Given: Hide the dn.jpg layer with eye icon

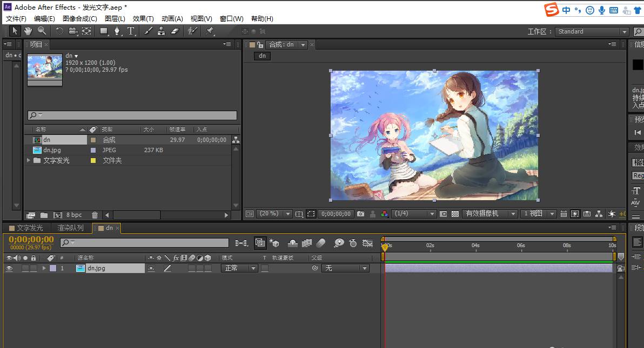Looking at the screenshot, I should pyautogui.click(x=9, y=268).
